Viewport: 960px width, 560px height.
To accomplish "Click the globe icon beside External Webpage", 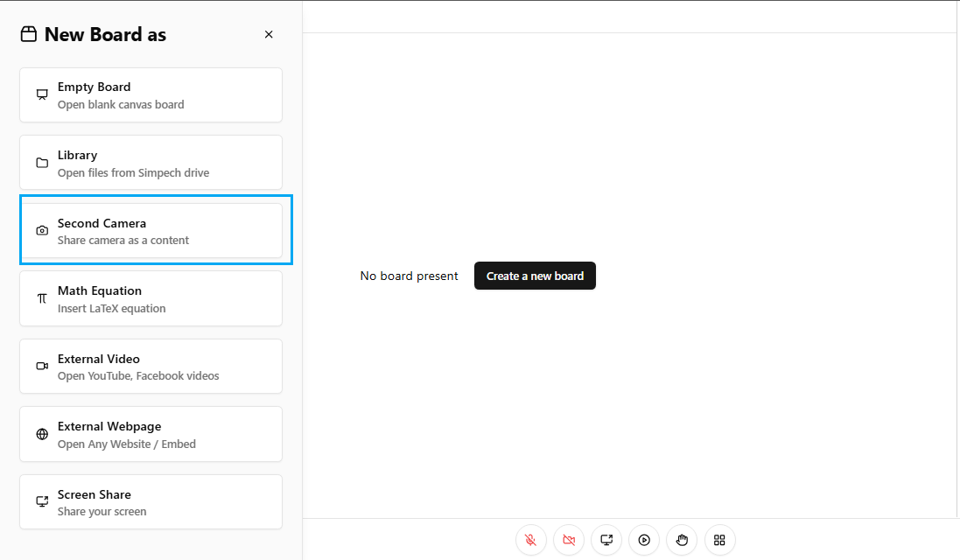I will pos(42,434).
